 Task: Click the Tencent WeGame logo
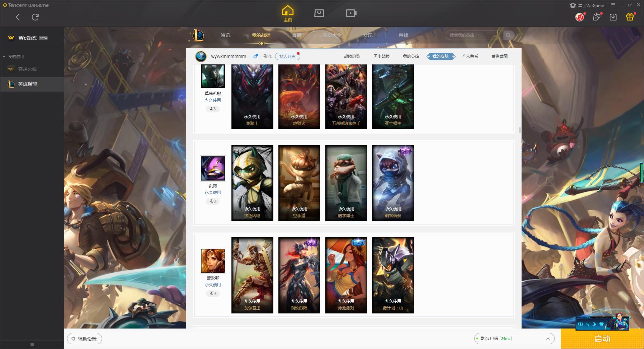[x=26, y=5]
